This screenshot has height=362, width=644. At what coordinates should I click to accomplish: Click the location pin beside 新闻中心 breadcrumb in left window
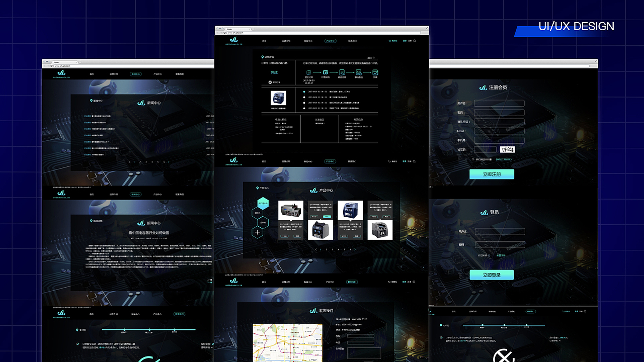(91, 101)
